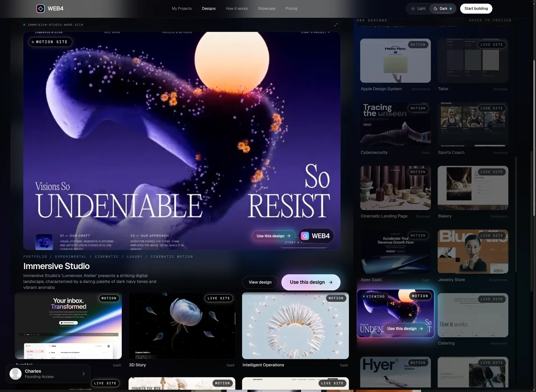Click Start building button
The width and height of the screenshot is (536, 392).
476,8
